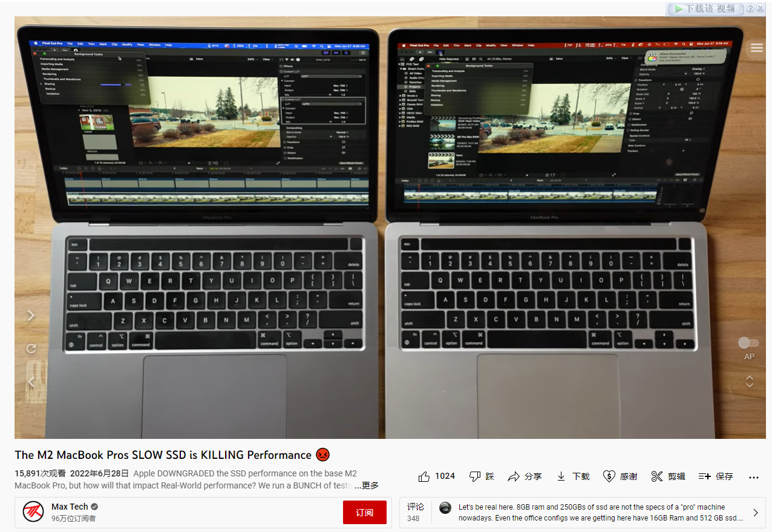
Task: Click the 感谢 thanks label
Action: pyautogui.click(x=629, y=476)
